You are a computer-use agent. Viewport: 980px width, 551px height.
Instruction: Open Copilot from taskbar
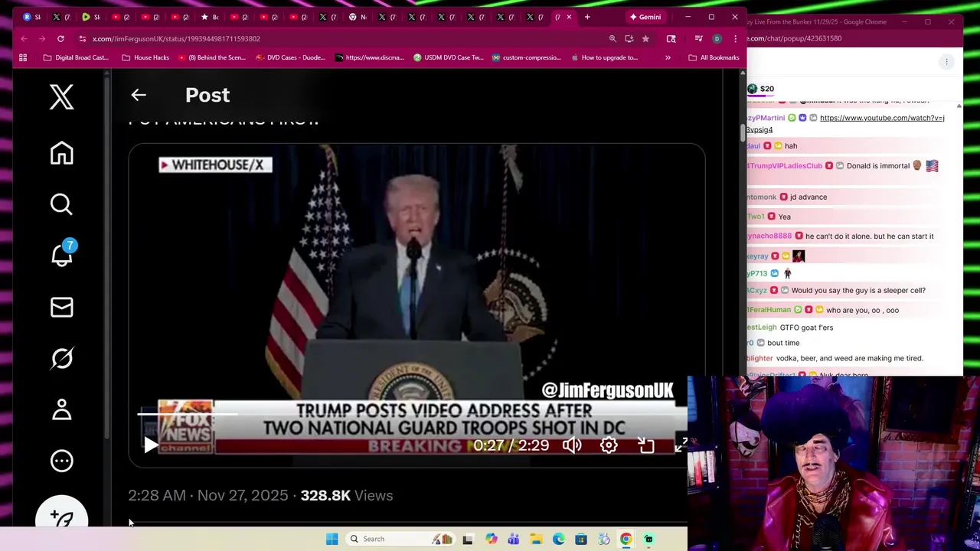[x=491, y=539]
